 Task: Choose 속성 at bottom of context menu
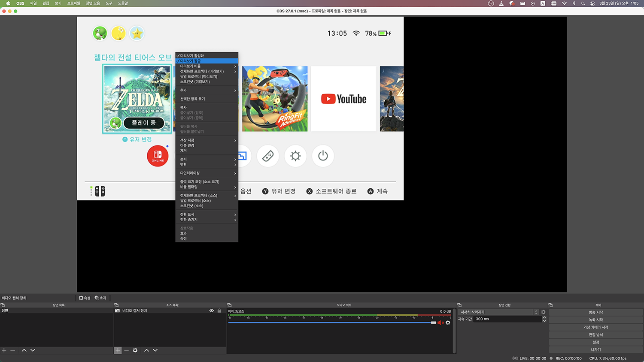click(207, 238)
